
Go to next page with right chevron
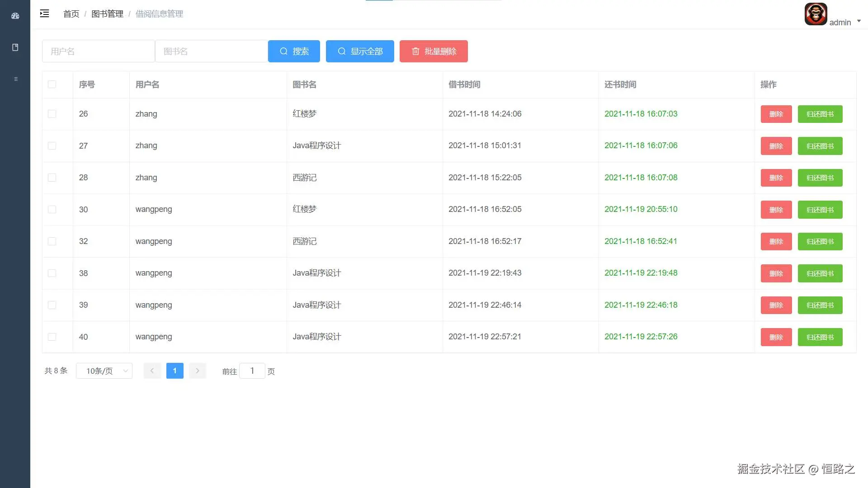(198, 371)
